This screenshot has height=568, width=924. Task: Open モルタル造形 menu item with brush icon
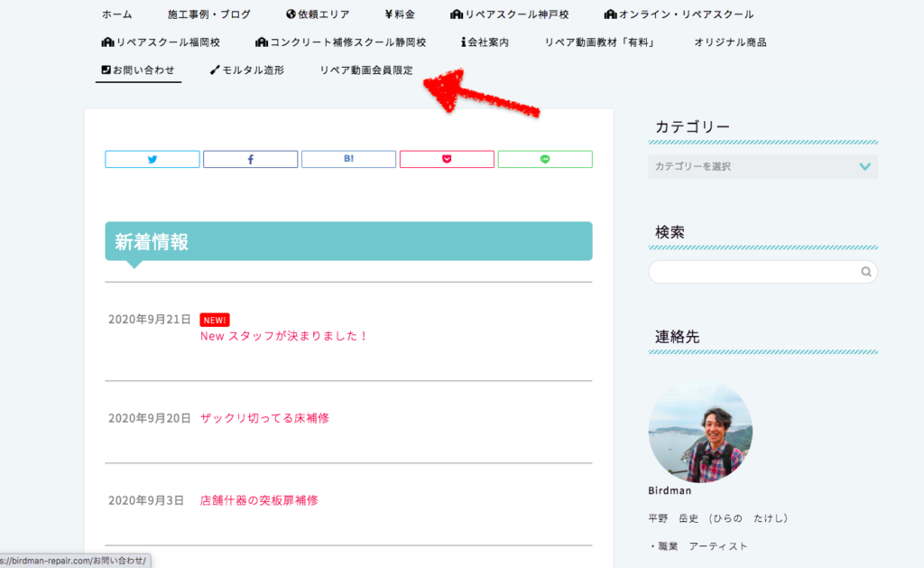coord(246,70)
